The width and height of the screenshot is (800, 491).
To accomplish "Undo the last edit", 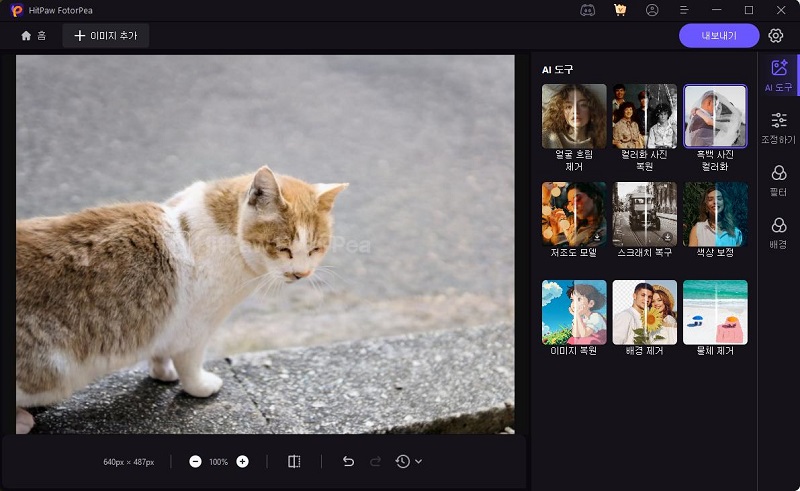I will click(348, 462).
